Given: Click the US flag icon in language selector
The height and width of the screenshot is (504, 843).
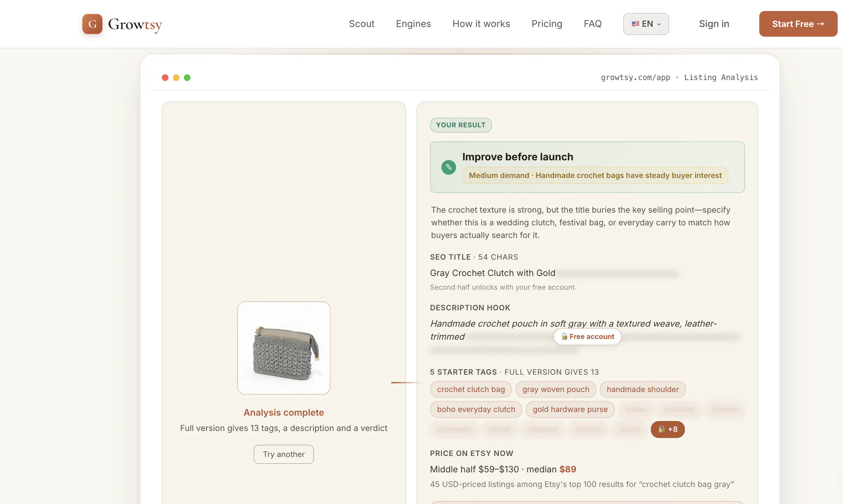Looking at the screenshot, I should click(635, 24).
